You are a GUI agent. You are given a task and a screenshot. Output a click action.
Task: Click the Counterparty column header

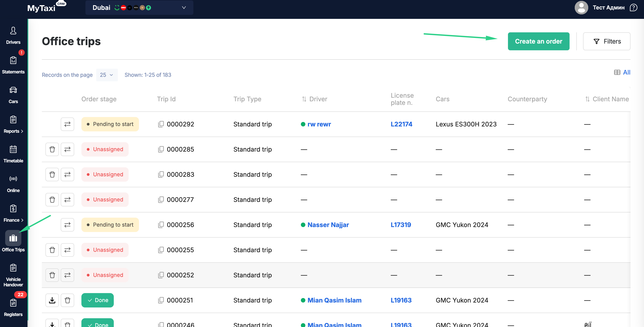click(x=527, y=99)
